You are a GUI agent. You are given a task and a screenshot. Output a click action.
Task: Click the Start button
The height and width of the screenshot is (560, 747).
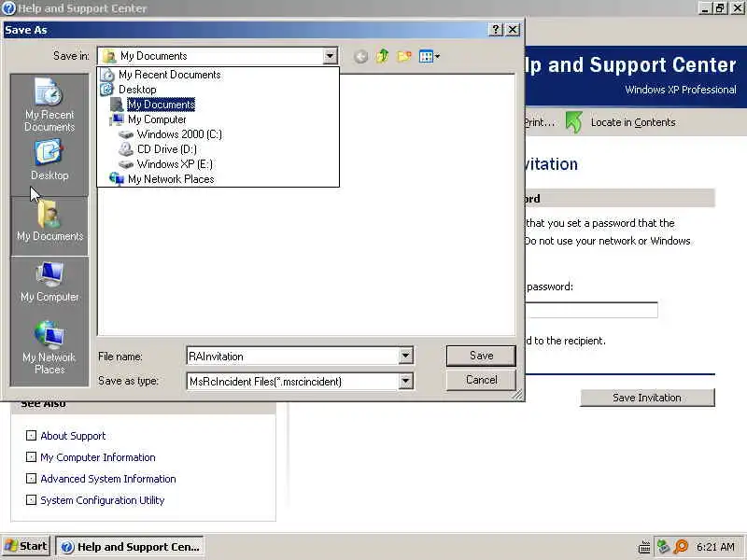tap(26, 546)
